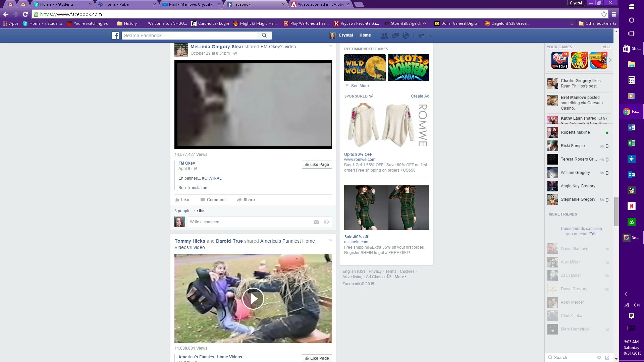644x362 pixels.
Task: Attach a photo via the camera icon in the comment box
Action: tap(316, 222)
